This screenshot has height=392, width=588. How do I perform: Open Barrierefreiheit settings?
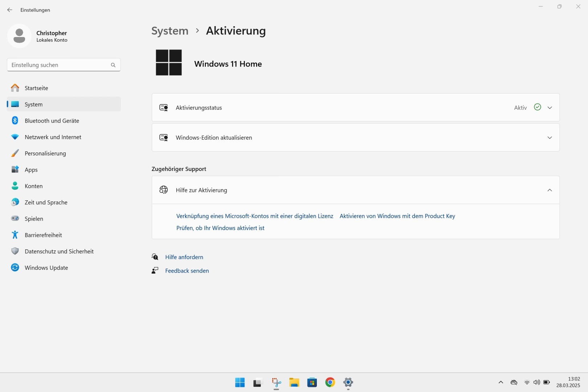[x=43, y=235]
